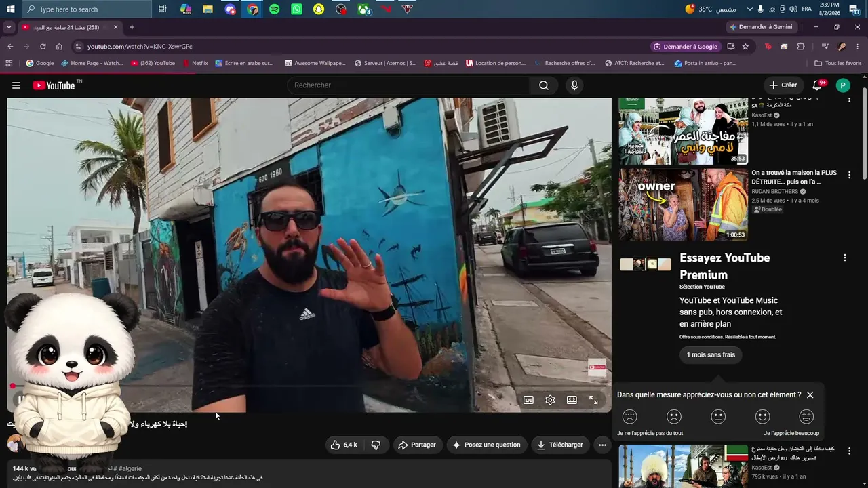Screen dimensions: 868x488
Task: Click the Rechercher search field
Action: pyautogui.click(x=408, y=85)
